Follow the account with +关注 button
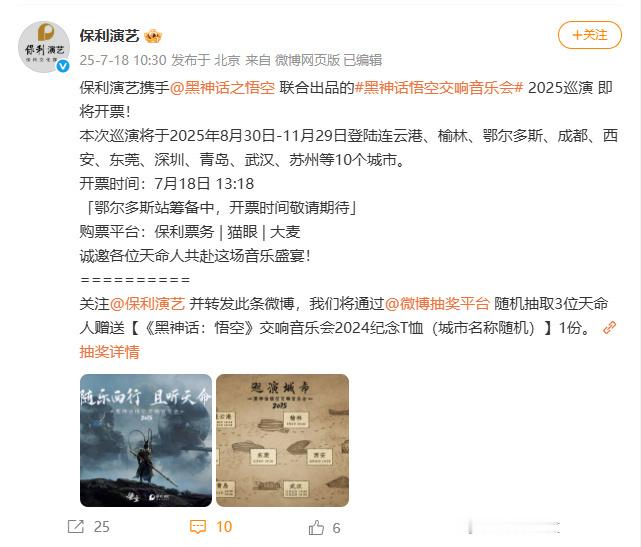Image resolution: width=641 pixels, height=547 pixels. click(590, 35)
